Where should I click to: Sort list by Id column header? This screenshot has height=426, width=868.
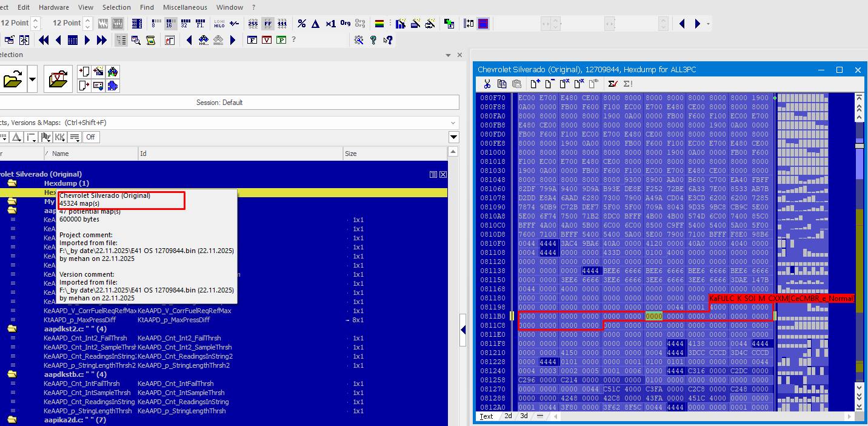(241, 154)
